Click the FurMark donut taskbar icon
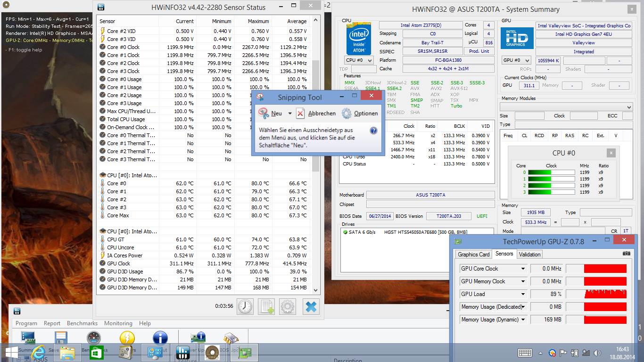This screenshot has height=362, width=644. coord(212,352)
